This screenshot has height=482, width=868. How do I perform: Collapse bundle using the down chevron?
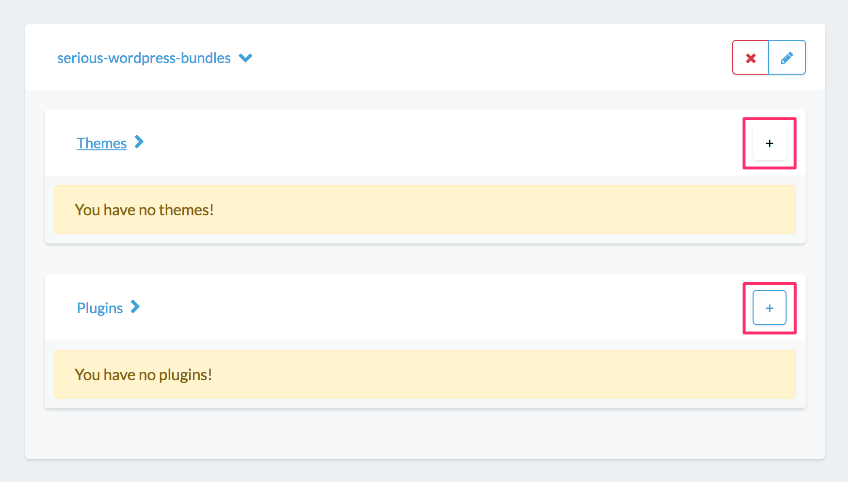[x=246, y=58]
